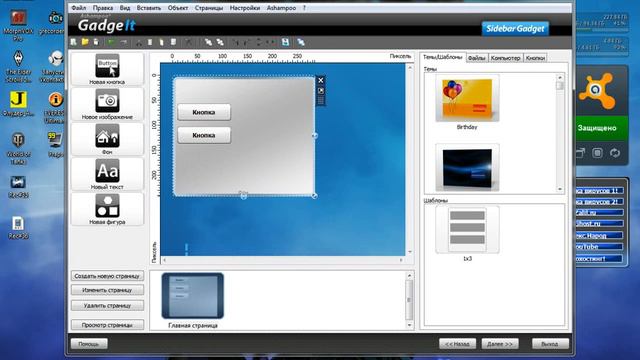Click the Удалить страницу button
The width and height of the screenshot is (640, 360).
[x=107, y=305]
